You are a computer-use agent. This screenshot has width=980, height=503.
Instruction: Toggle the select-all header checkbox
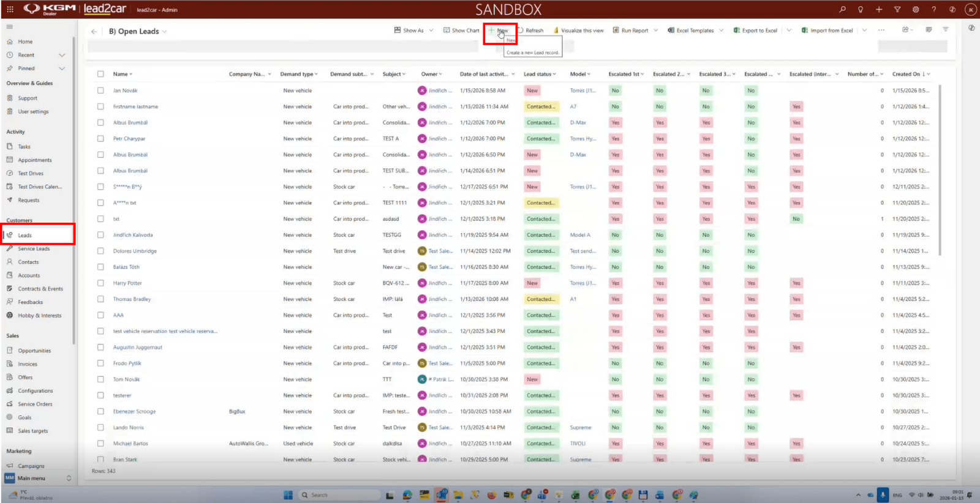(100, 74)
